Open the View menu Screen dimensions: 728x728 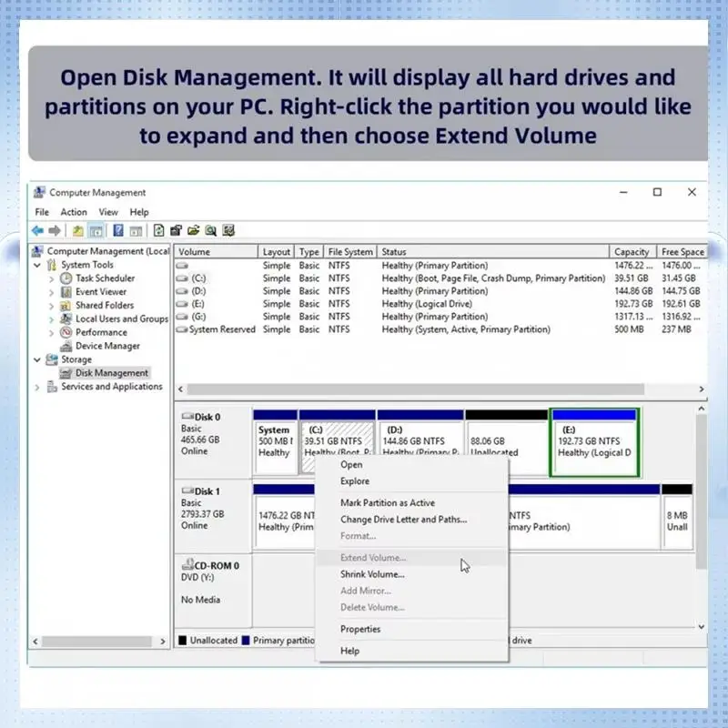click(108, 212)
